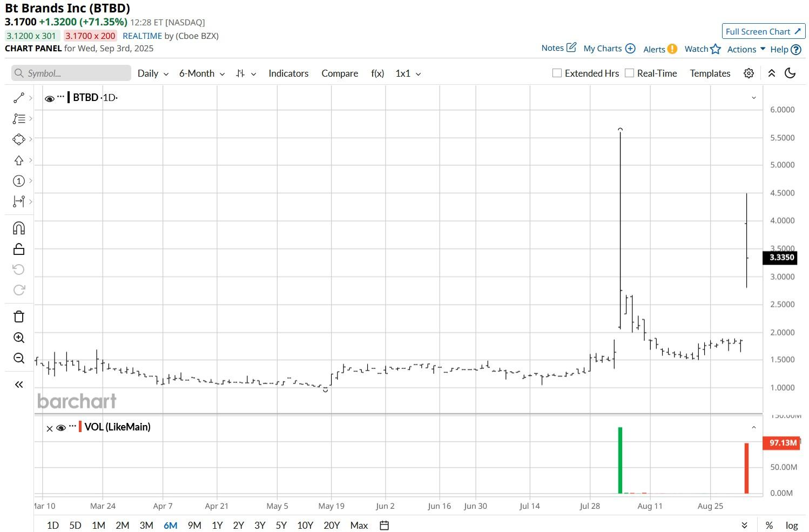
Task: Toggle the lock drawings icon
Action: [18, 249]
